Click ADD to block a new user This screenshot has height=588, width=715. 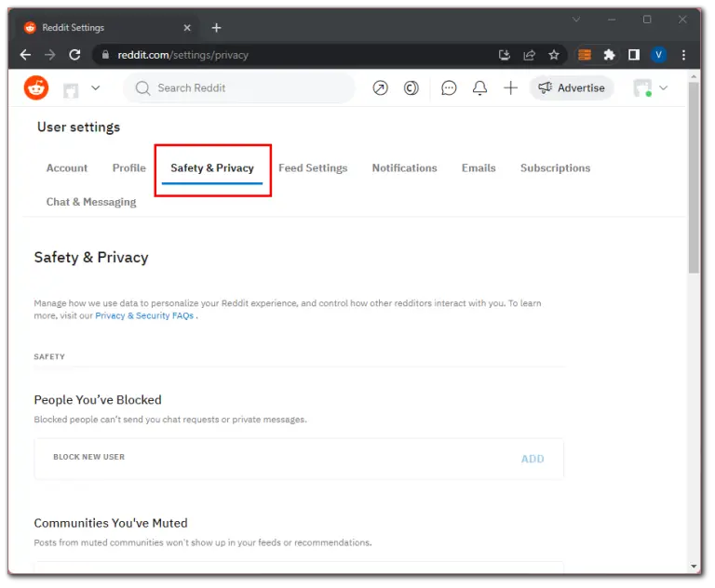tap(533, 459)
